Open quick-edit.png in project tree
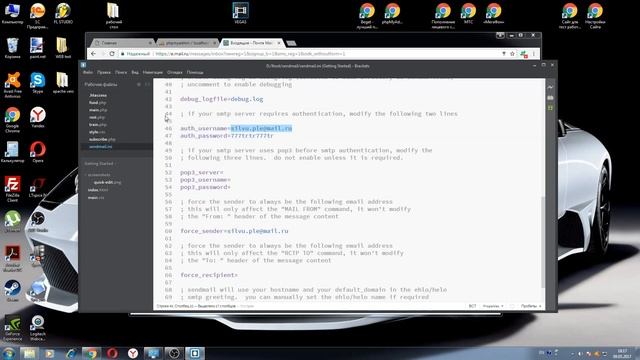Screen dimensions: 640x360 107,182
